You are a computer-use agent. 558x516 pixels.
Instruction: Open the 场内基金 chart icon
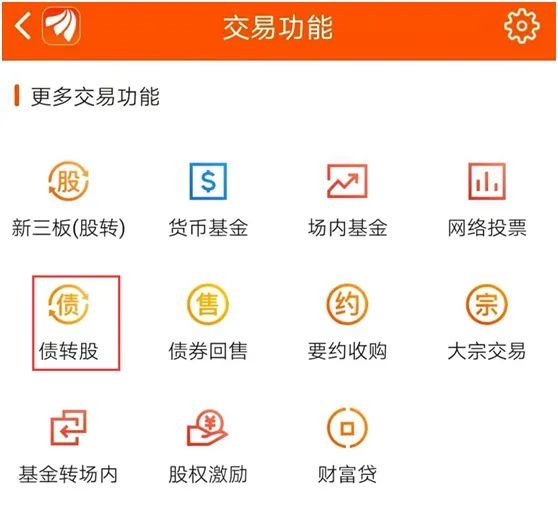347,181
